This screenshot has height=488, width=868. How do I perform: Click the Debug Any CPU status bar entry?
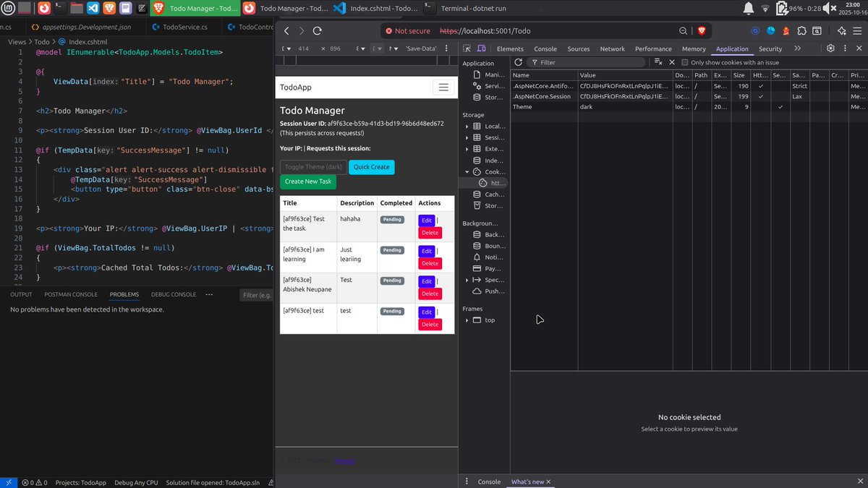tap(136, 482)
